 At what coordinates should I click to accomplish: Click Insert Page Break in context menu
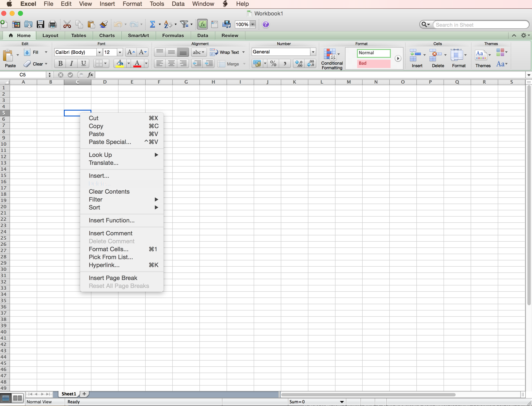click(113, 278)
